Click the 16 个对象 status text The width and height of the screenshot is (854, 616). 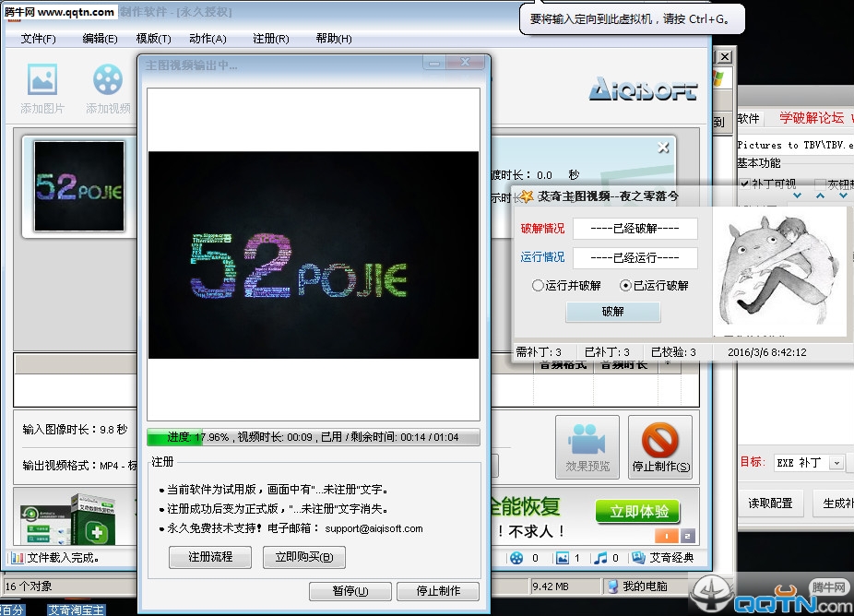click(29, 586)
